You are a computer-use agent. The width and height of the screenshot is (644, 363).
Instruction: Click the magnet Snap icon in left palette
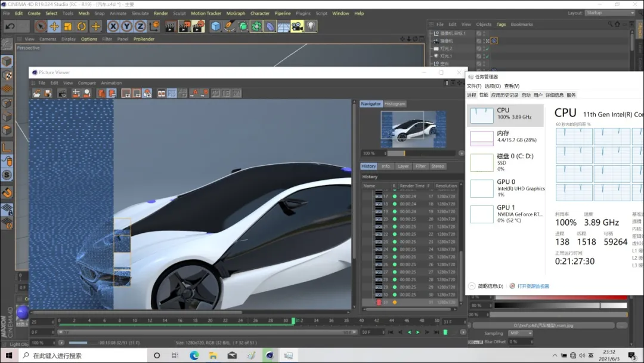(7, 192)
